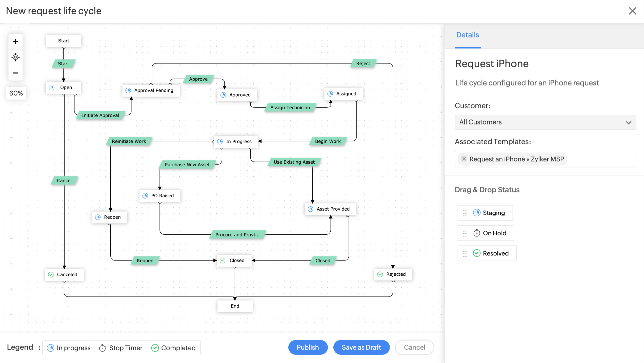Select the Assign Technician transition label

[x=290, y=108]
